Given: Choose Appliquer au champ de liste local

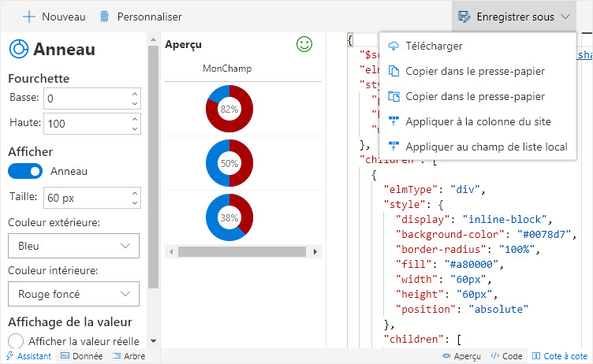Looking at the screenshot, I should (x=486, y=147).
